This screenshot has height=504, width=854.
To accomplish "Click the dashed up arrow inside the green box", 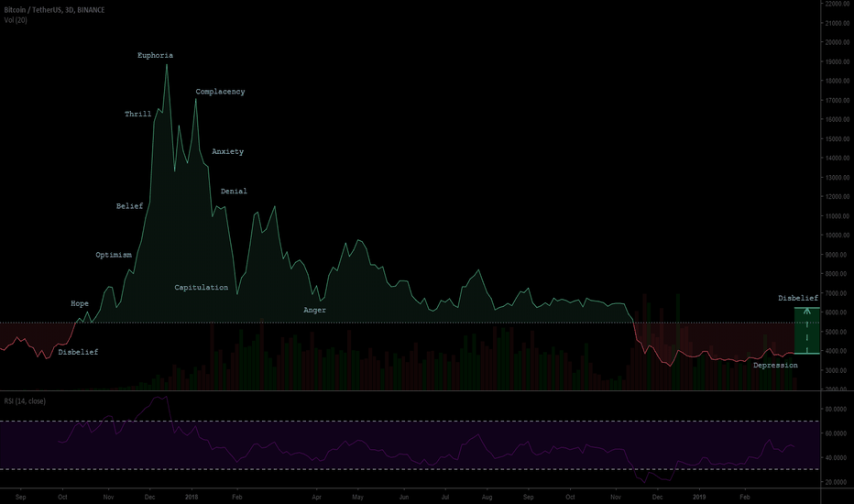I will point(807,330).
